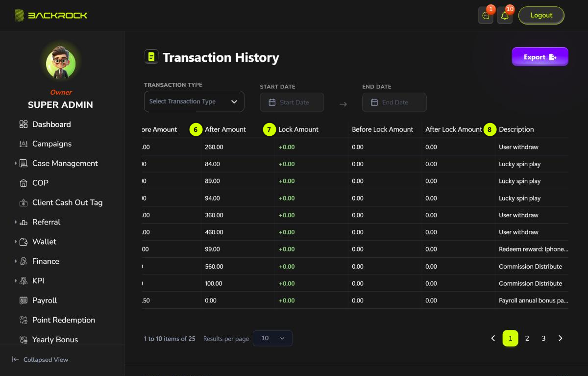This screenshot has width=588, height=376.
Task: Open Yearly Bonus menu item
Action: coord(55,340)
